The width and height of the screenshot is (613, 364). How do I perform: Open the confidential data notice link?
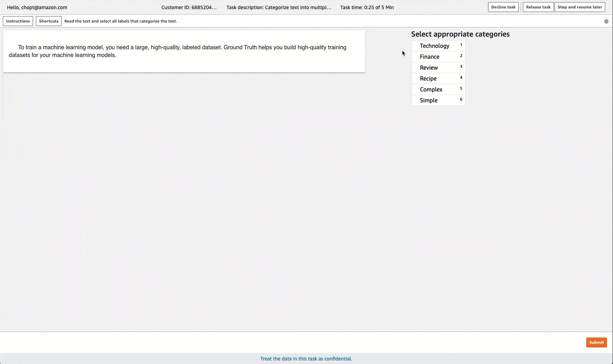pyautogui.click(x=306, y=359)
